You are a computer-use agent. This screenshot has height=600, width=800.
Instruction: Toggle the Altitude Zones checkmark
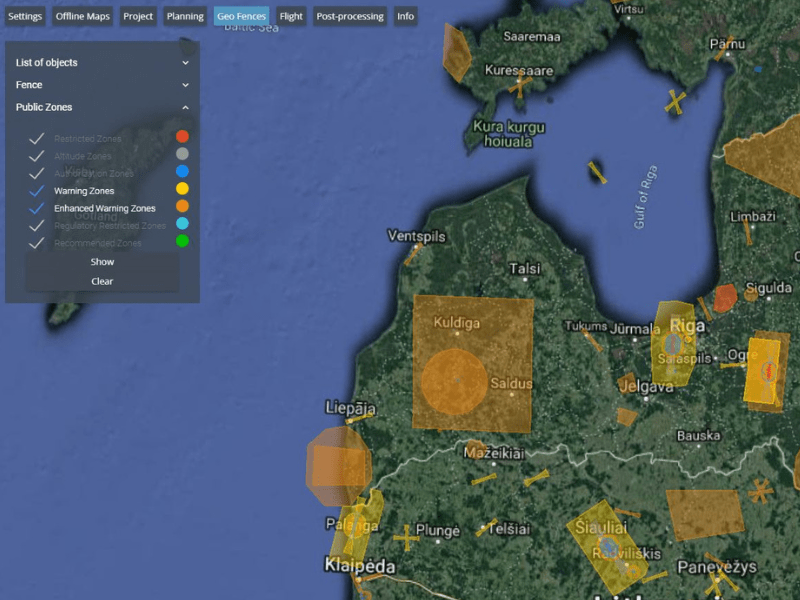tap(36, 156)
